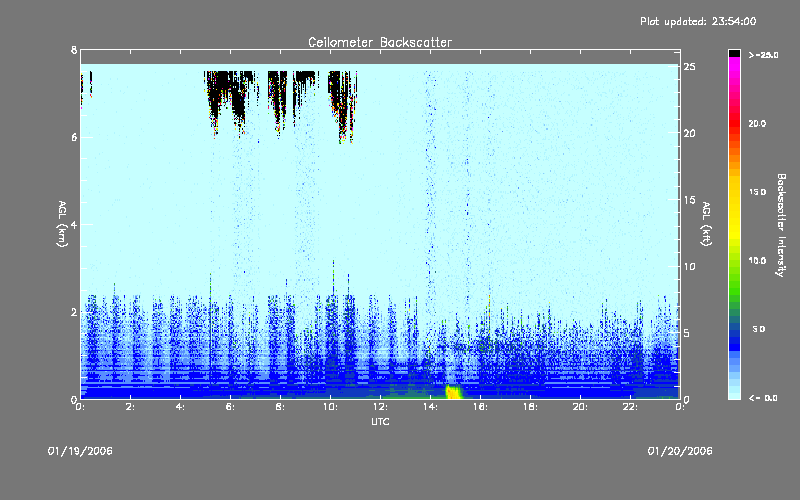Click the start date 01/19/2006
The height and width of the screenshot is (500, 800).
point(80,451)
